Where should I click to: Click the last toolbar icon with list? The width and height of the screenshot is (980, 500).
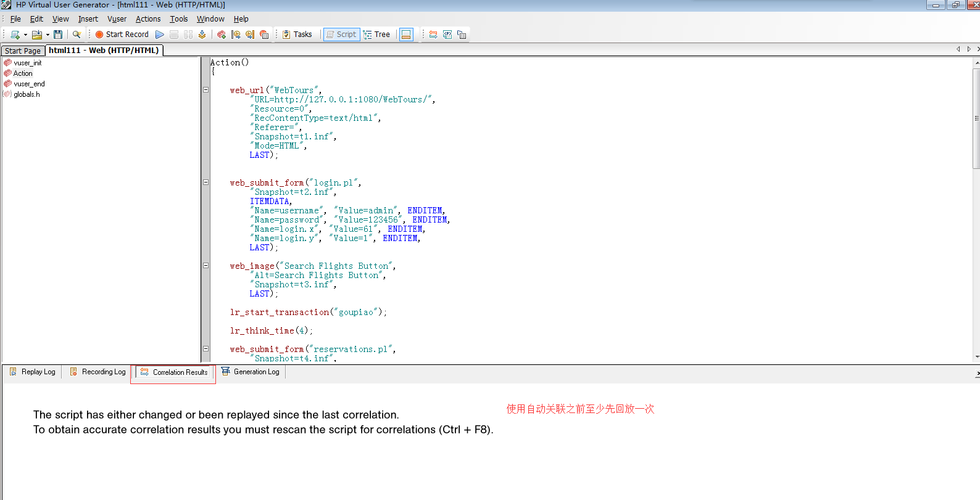pos(462,35)
